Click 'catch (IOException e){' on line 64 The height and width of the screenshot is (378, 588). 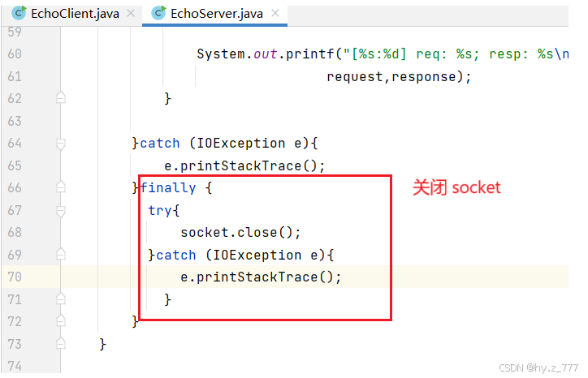229,144
